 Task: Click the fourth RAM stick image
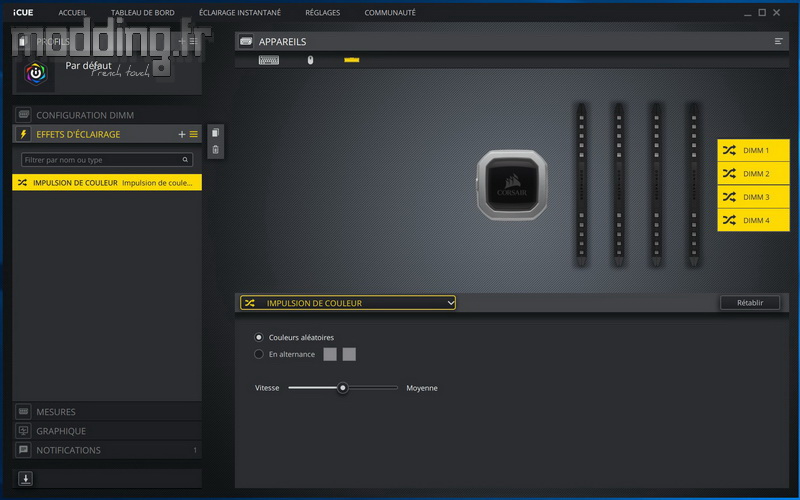point(693,185)
